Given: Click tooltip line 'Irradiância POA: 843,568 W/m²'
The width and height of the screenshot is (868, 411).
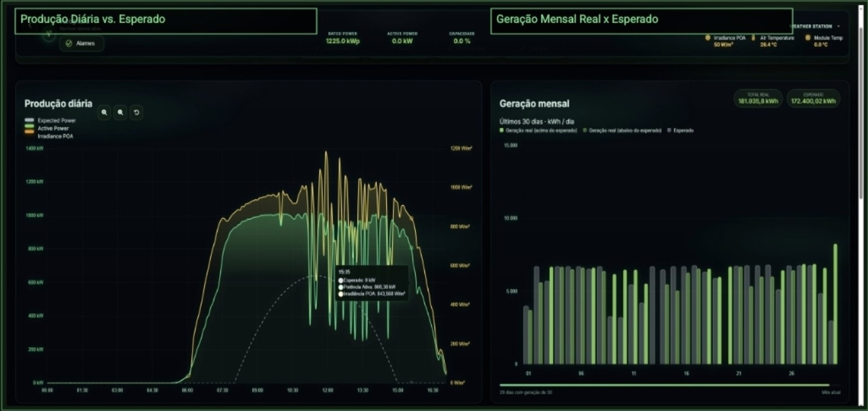Looking at the screenshot, I should (x=372, y=294).
